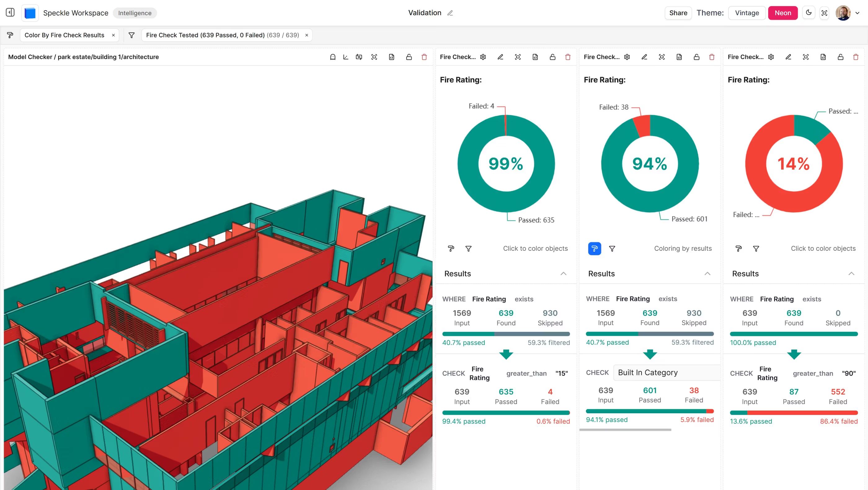
Task: Click settings gear in first Fire Check panel
Action: point(483,57)
